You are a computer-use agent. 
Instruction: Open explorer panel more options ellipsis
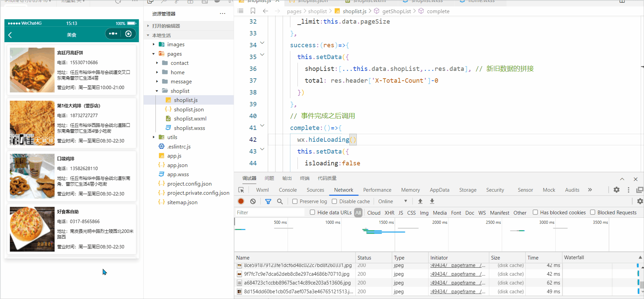click(223, 14)
